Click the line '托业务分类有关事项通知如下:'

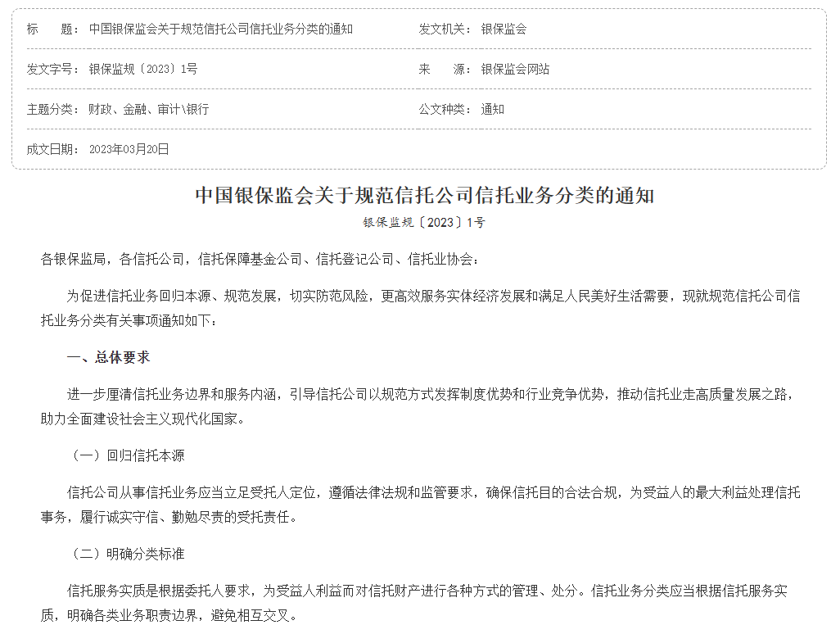pyautogui.click(x=129, y=321)
